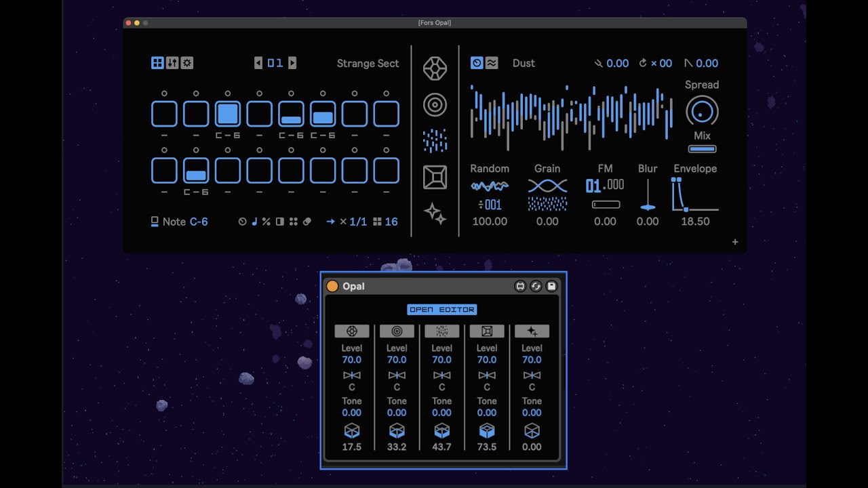868x488 pixels.
Task: Switch to the mixer sliders view tab
Action: click(x=172, y=63)
